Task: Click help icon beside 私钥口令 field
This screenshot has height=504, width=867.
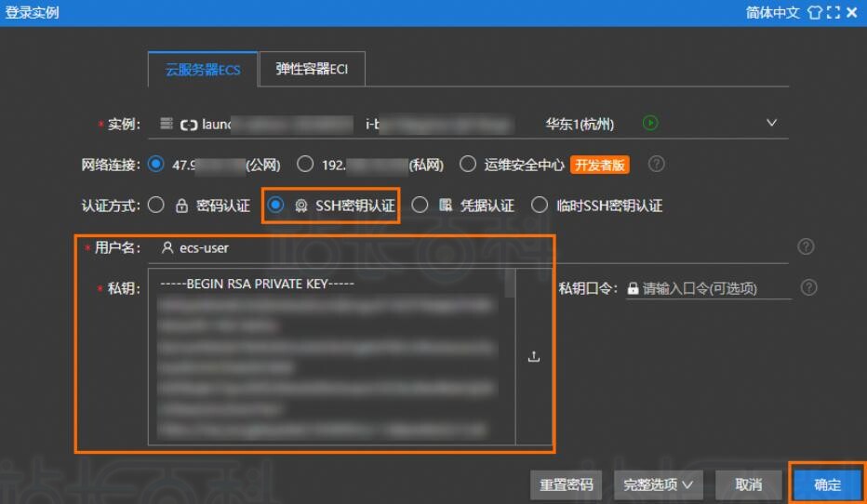Action: click(809, 287)
